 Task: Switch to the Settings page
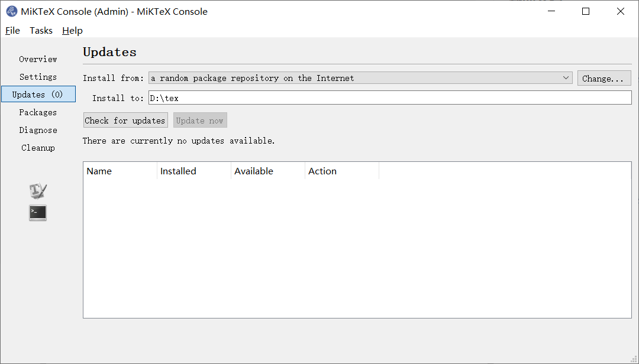tap(38, 77)
